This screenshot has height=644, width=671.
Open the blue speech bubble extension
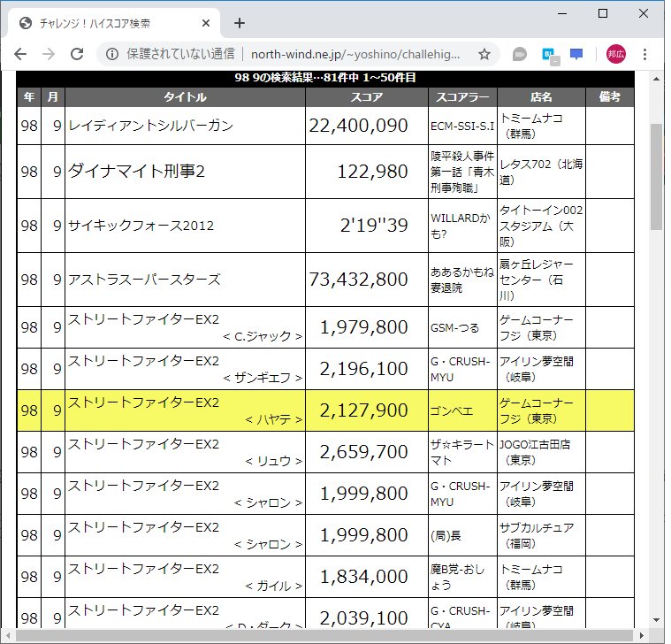click(x=576, y=54)
